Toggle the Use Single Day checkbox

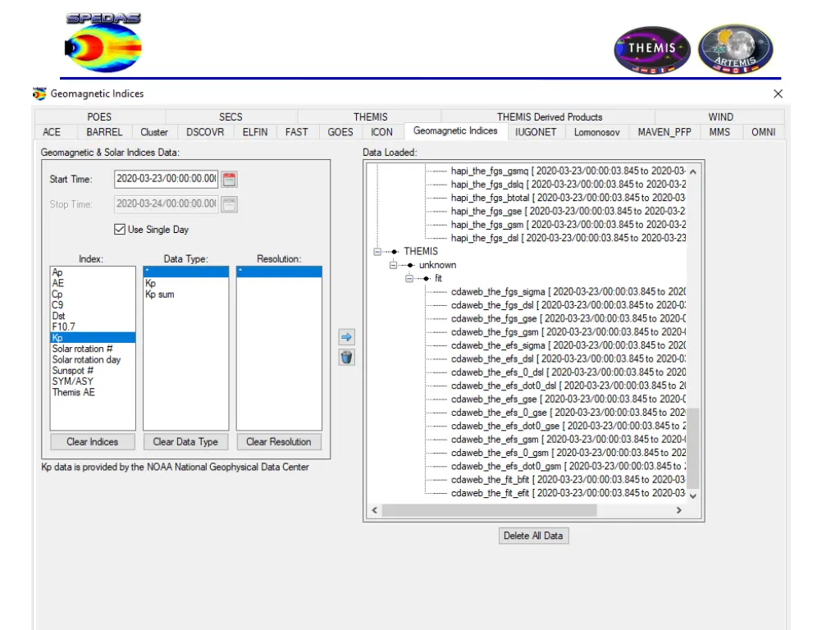[x=120, y=230]
